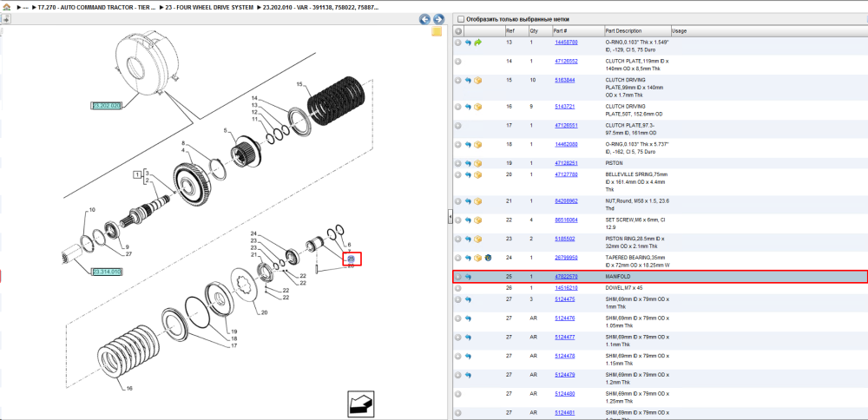Open the previous diagram with left arrow
The width and height of the screenshot is (868, 420).
pos(424,19)
